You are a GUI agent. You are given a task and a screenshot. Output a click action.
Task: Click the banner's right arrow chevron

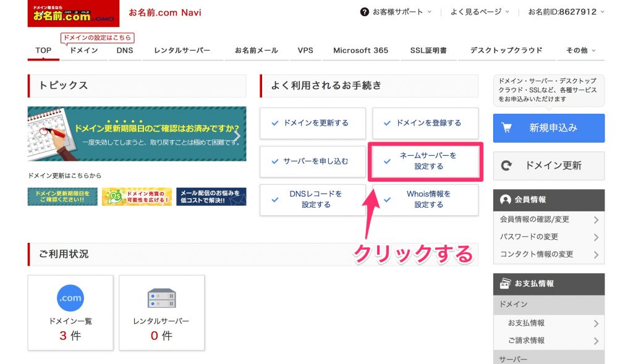[237, 135]
